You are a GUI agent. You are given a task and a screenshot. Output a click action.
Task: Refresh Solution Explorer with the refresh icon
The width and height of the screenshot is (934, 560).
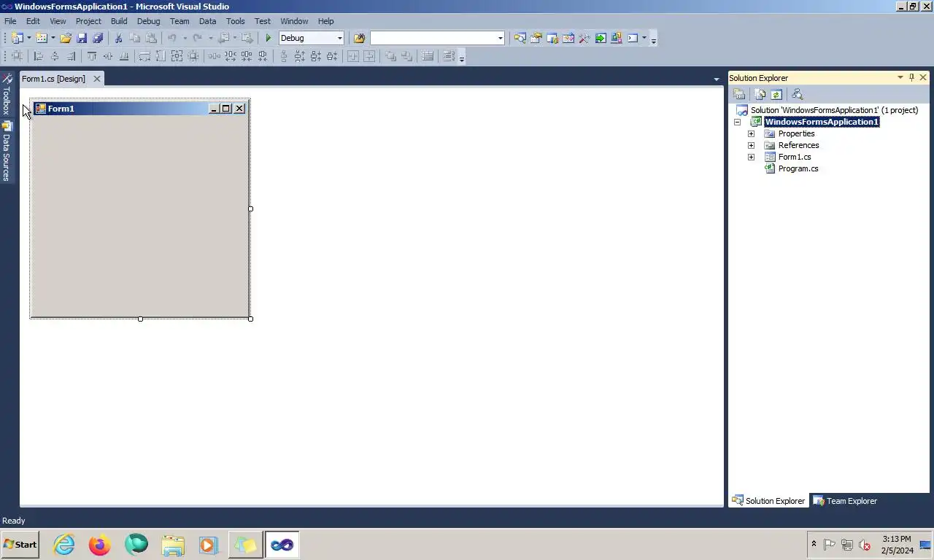tap(776, 94)
